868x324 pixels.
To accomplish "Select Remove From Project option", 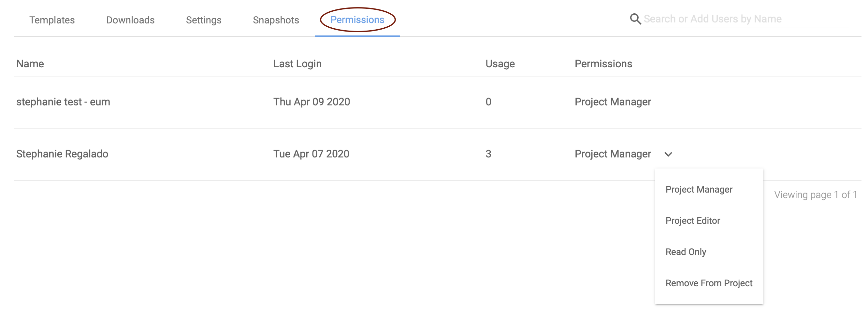I will coord(709,283).
